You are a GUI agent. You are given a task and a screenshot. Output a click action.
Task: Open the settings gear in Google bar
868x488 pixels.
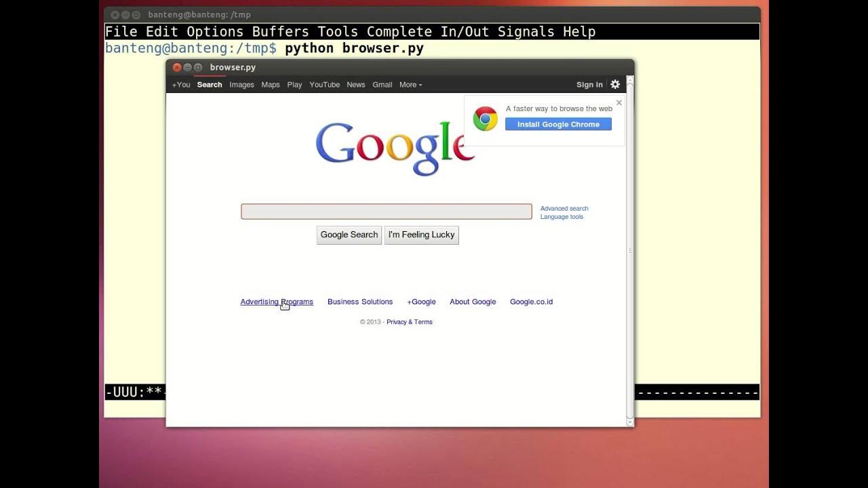pyautogui.click(x=615, y=85)
